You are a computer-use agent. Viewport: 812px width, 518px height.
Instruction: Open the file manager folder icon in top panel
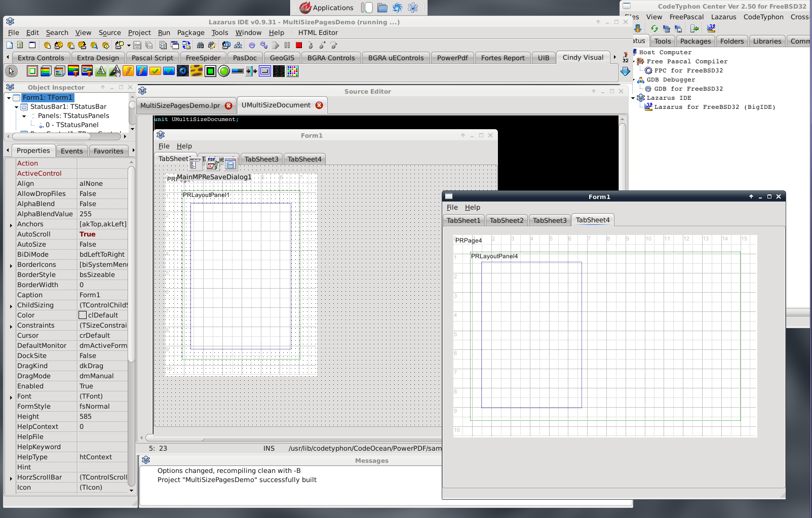click(382, 8)
